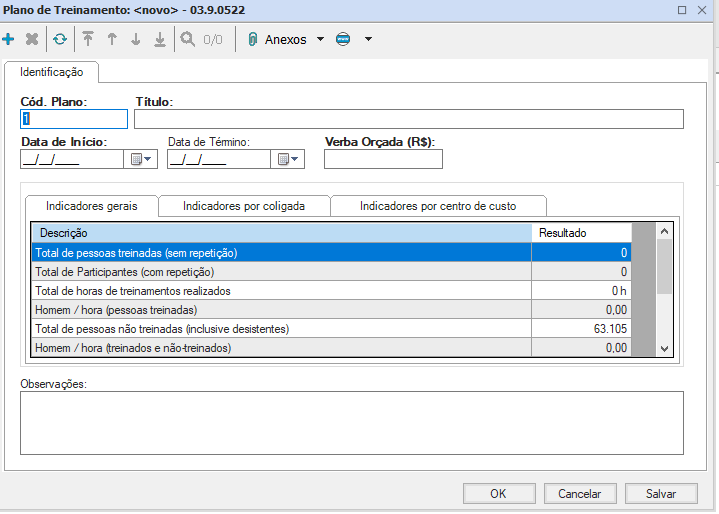
Task: Go to first record using the toolbar arrow
Action: 88,40
